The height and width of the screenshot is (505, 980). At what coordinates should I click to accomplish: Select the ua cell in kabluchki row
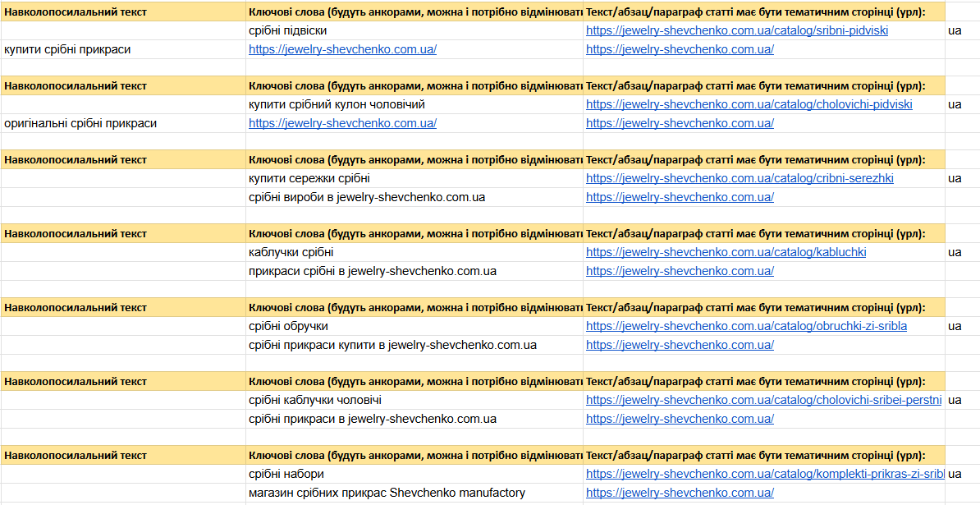[963, 253]
